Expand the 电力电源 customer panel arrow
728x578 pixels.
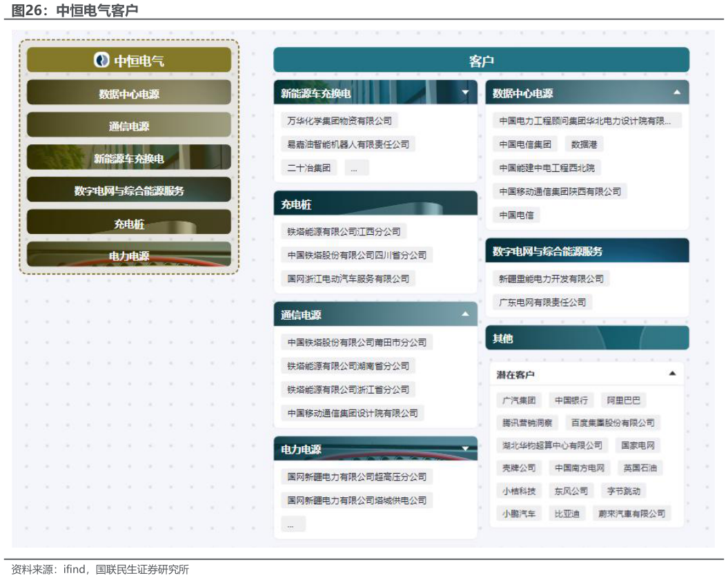[465, 448]
